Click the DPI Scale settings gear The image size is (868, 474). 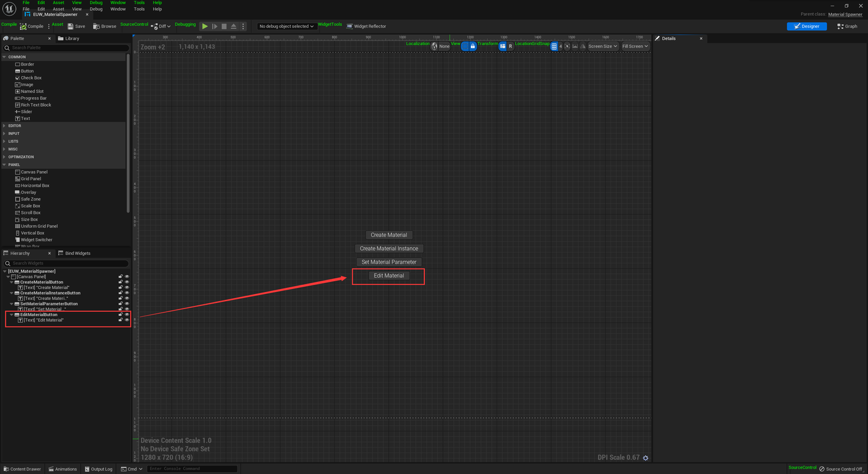coord(646,458)
